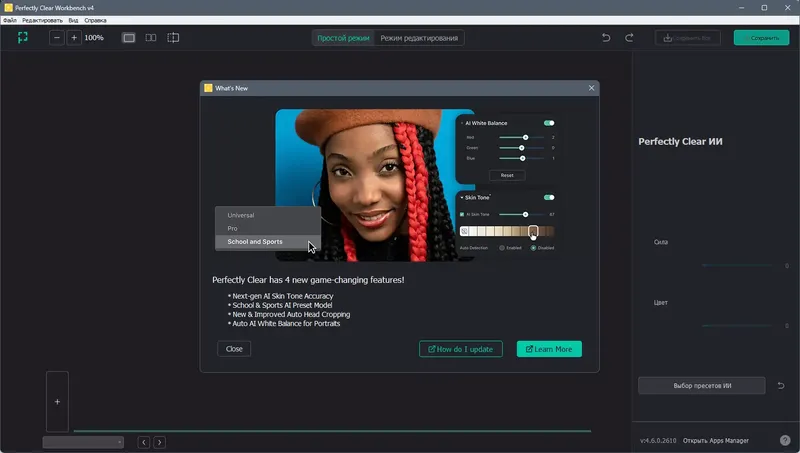Click the How do I update button

(x=461, y=349)
